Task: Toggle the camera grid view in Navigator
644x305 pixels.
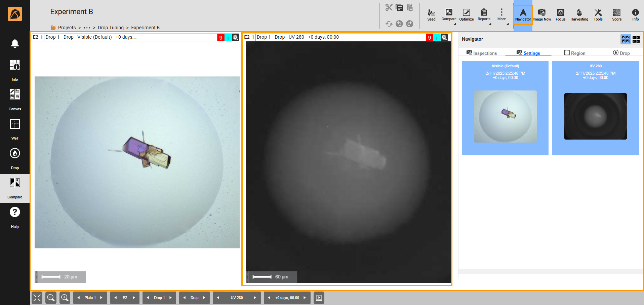Action: [636, 39]
